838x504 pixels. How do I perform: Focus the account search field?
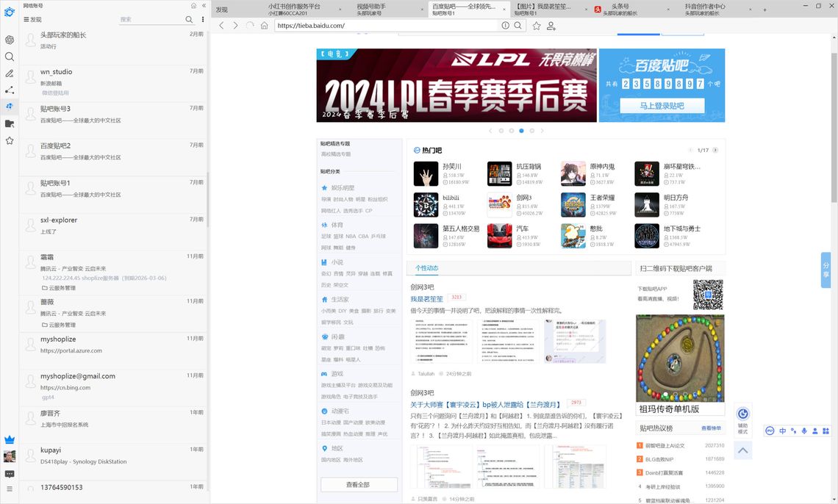(x=151, y=19)
